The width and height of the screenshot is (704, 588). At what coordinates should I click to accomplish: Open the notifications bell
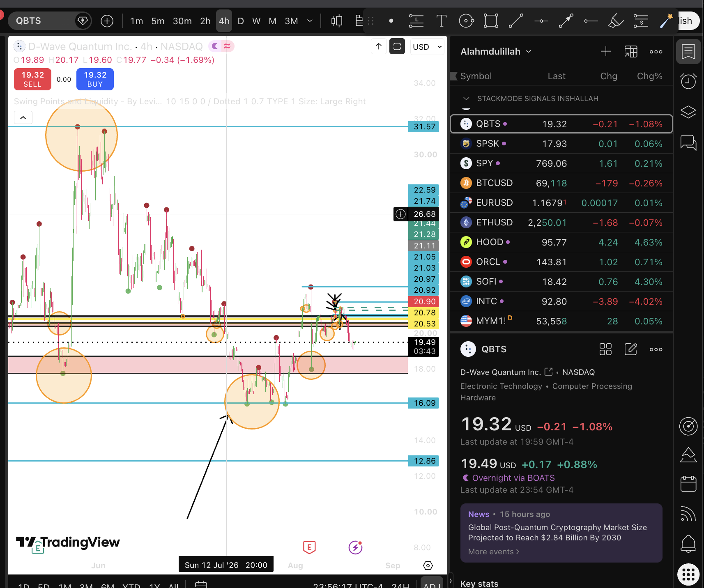pos(688,544)
